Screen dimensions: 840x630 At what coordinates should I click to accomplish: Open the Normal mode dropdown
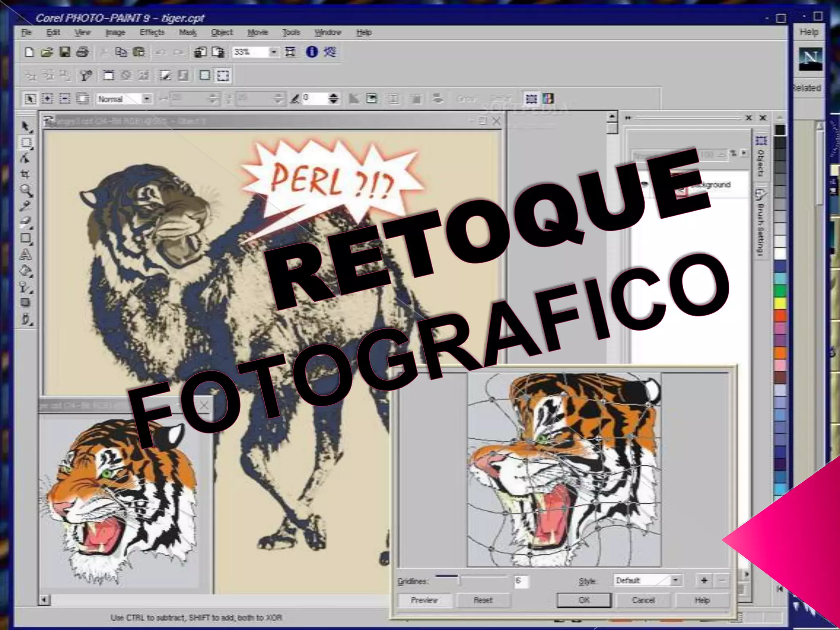pyautogui.click(x=146, y=99)
